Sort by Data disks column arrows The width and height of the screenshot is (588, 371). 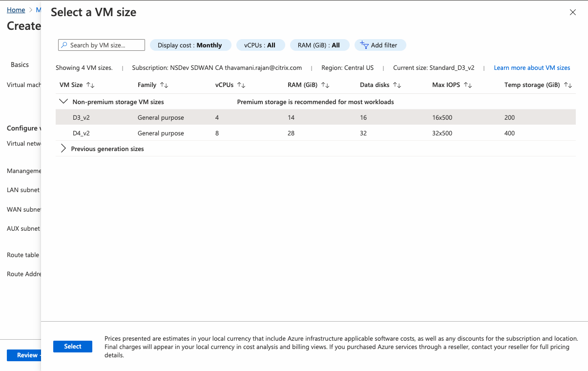click(397, 85)
